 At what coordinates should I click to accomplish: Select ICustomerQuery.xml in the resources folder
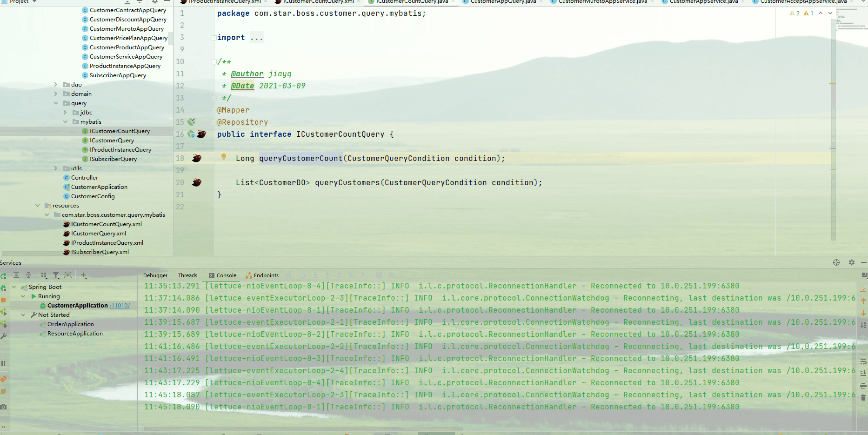(x=99, y=234)
